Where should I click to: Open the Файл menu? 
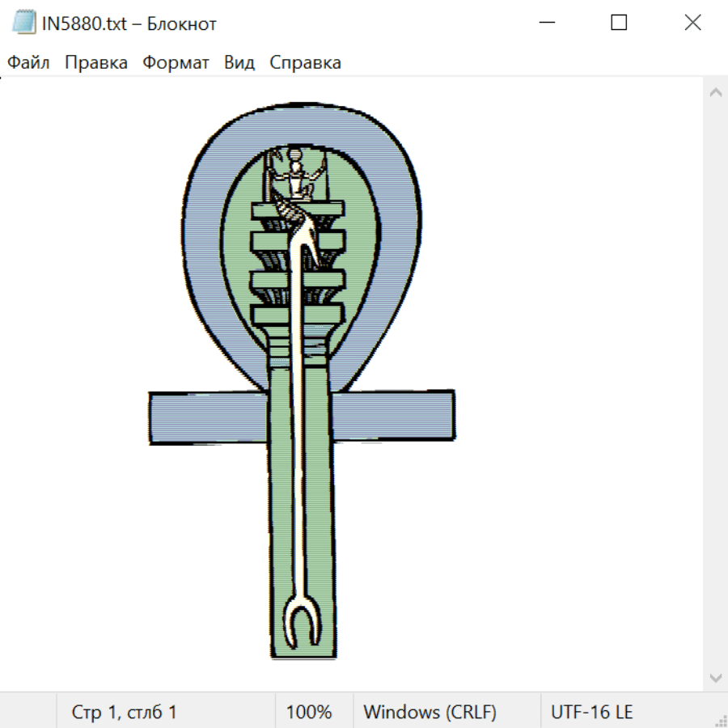[x=28, y=63]
